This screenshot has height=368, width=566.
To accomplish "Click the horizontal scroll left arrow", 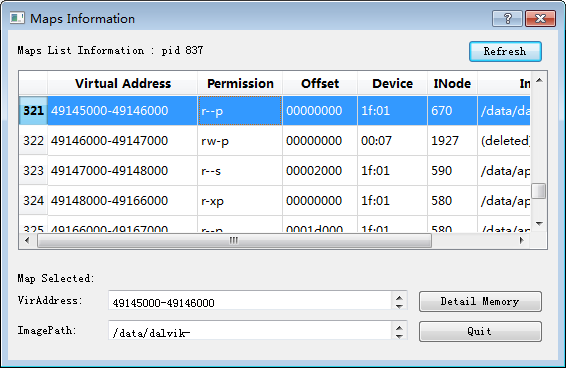I will click(27, 240).
